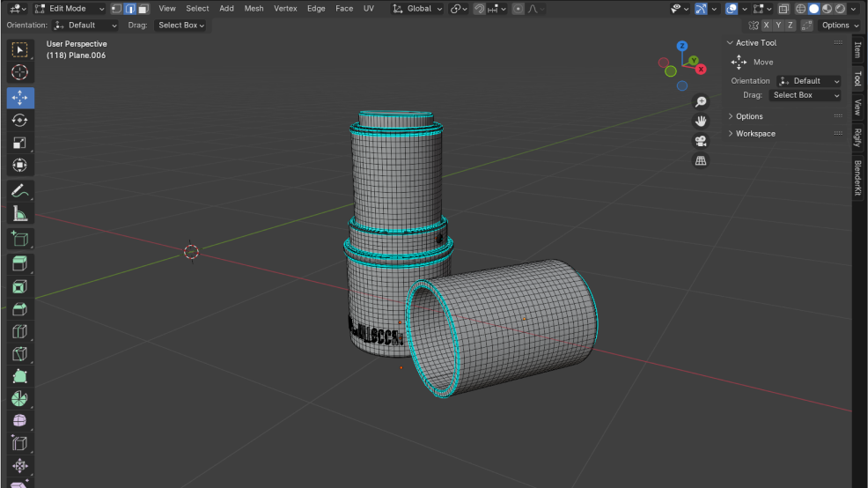
Task: Open the Select Box drag dropdown in sidebar
Action: pyautogui.click(x=805, y=95)
